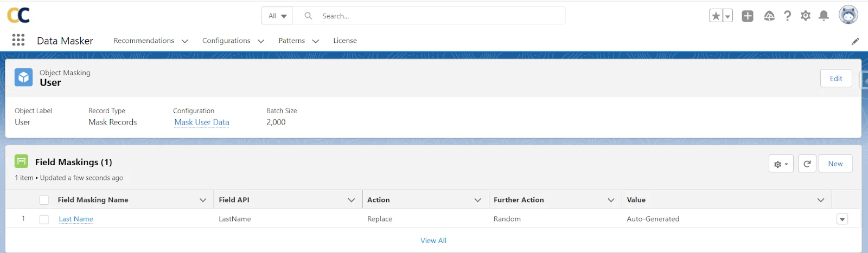This screenshot has width=868, height=253.
Task: Go to the License tab
Action: [344, 41]
